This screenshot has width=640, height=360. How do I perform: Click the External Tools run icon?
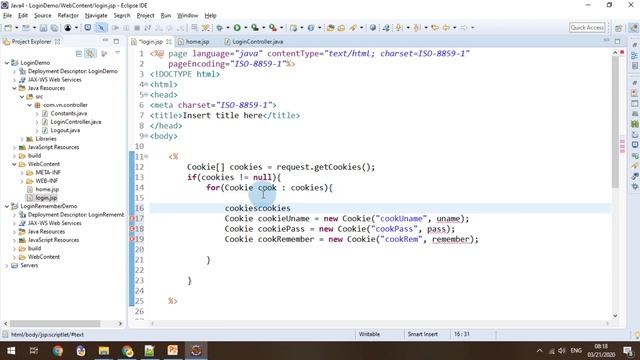click(x=273, y=28)
